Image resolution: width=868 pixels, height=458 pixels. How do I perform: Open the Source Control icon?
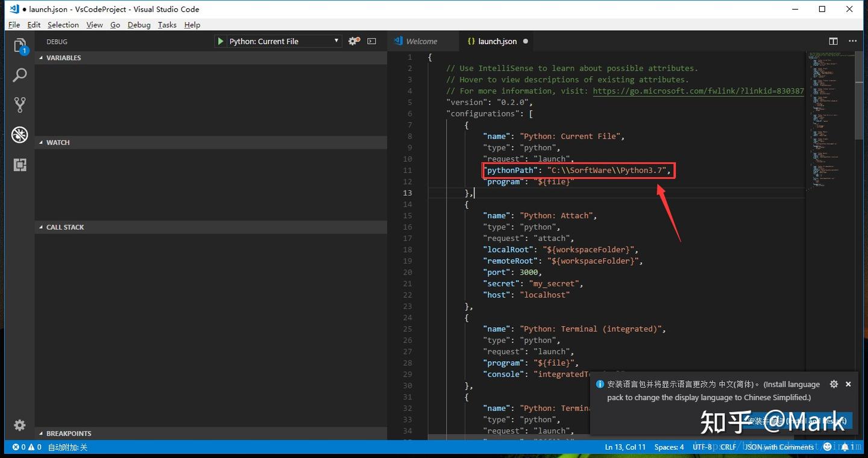pyautogui.click(x=20, y=104)
